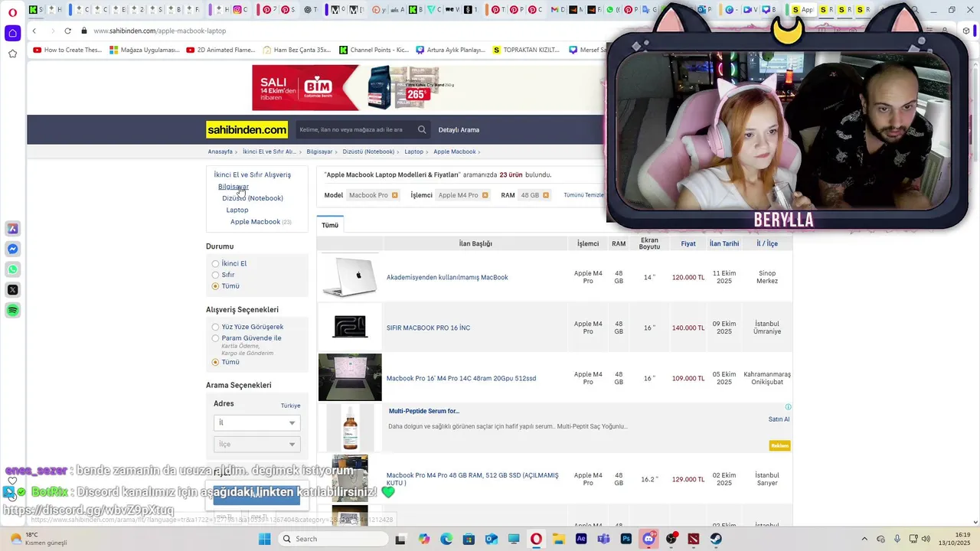Show hidden system tray icons
This screenshot has height=551, width=980.
pos(864,539)
